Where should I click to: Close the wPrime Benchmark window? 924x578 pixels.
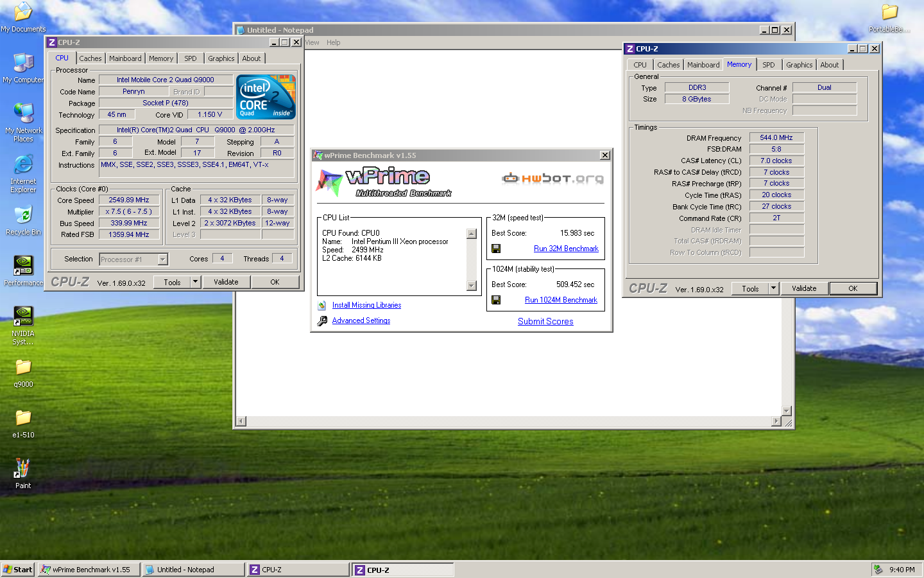(604, 155)
